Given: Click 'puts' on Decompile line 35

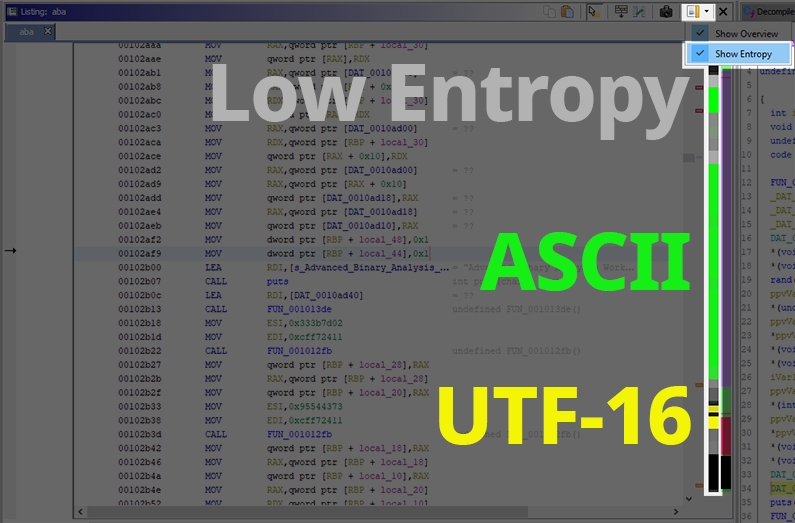Looking at the screenshot, I should [782, 502].
